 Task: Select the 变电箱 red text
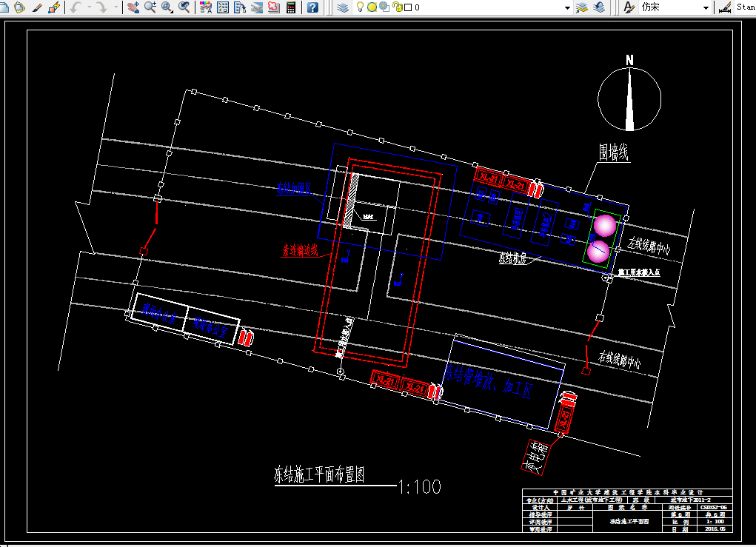[535, 457]
